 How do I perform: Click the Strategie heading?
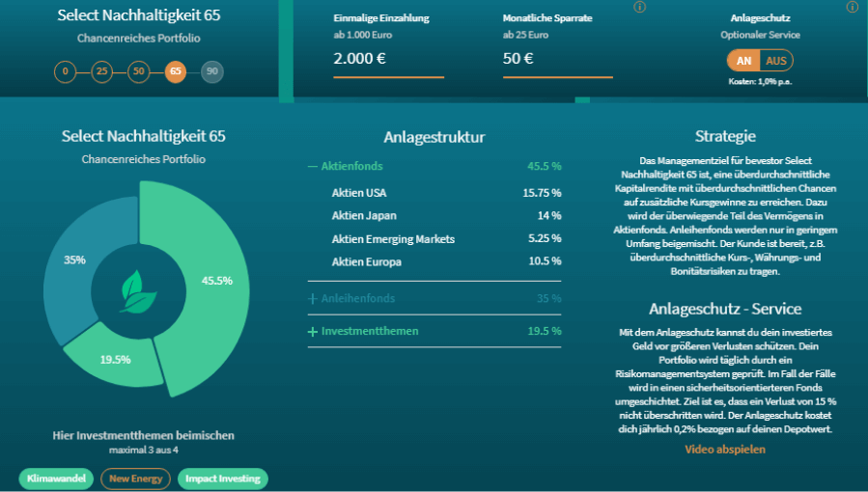tap(725, 137)
